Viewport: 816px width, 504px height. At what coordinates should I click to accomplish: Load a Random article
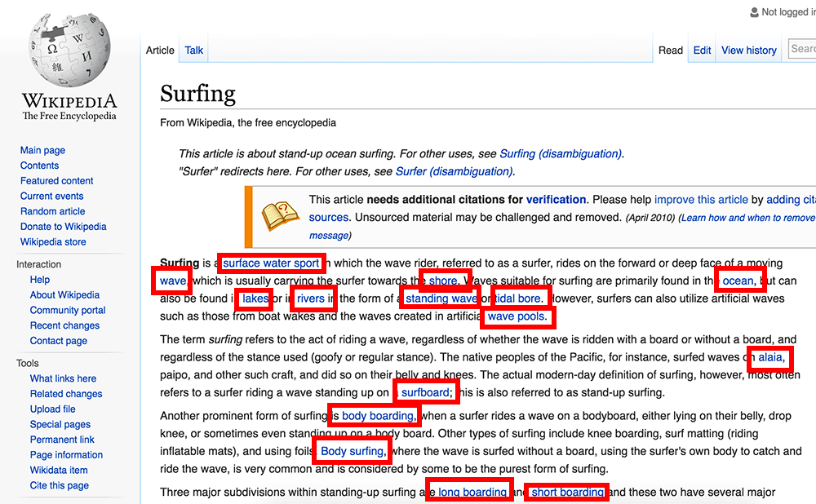(52, 211)
